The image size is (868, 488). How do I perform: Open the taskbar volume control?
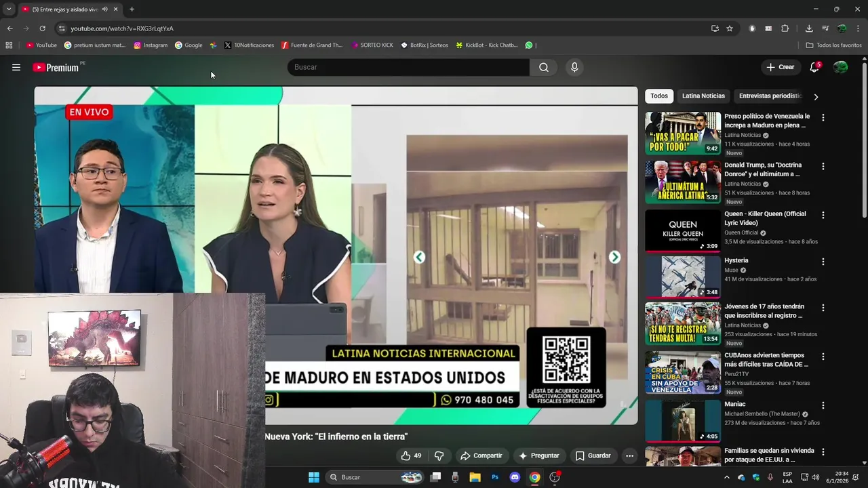pyautogui.click(x=815, y=477)
